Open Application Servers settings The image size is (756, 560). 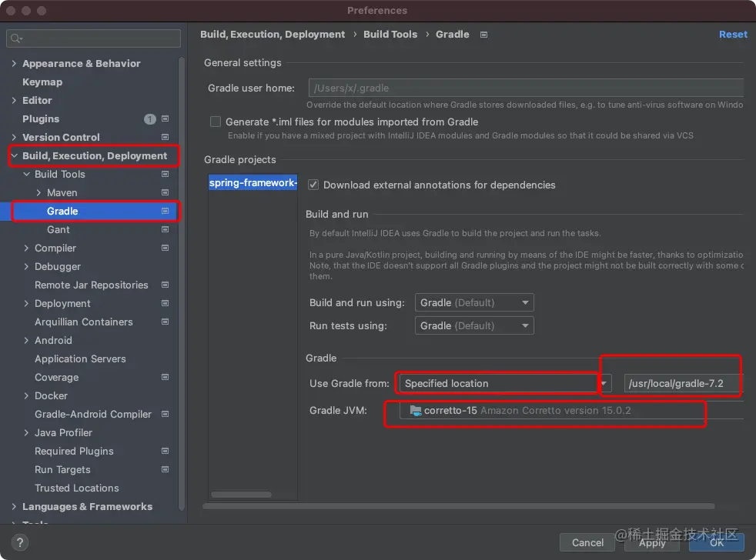[x=80, y=358]
